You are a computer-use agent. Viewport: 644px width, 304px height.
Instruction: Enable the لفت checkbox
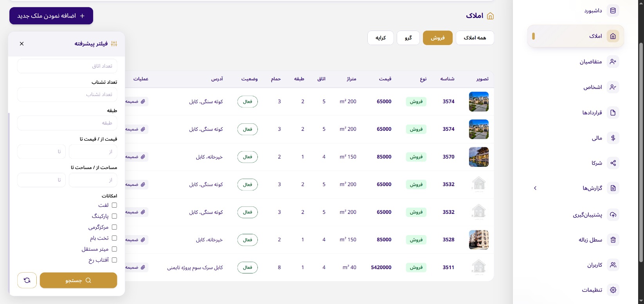[x=114, y=205]
